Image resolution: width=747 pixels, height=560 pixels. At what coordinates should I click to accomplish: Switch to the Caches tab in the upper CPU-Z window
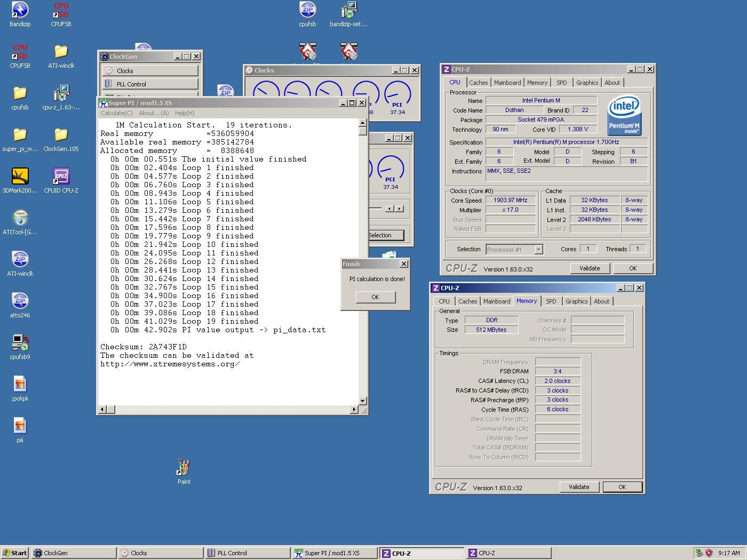pos(478,83)
